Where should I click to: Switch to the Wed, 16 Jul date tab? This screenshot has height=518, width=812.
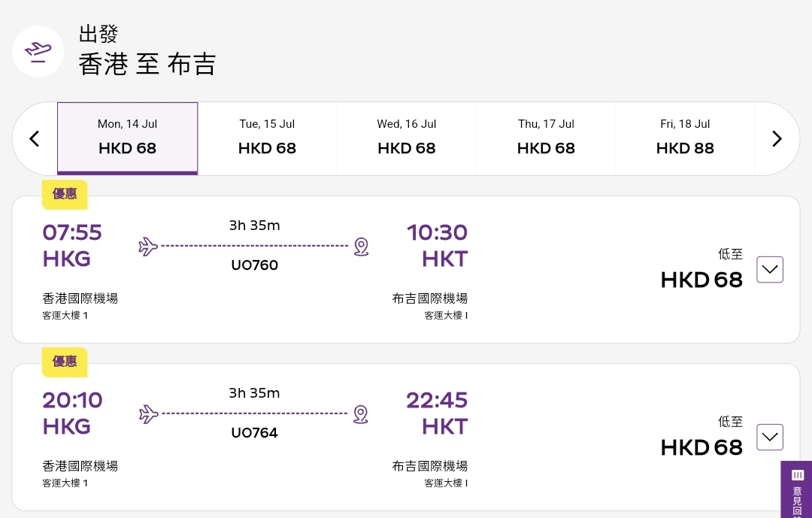406,138
